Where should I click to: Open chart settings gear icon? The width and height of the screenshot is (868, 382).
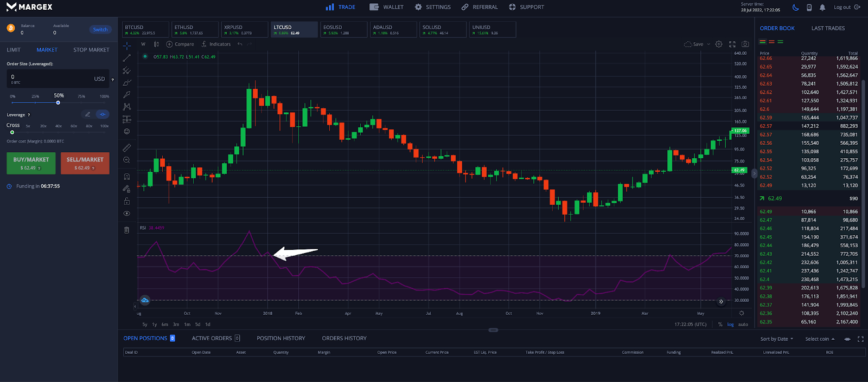719,44
